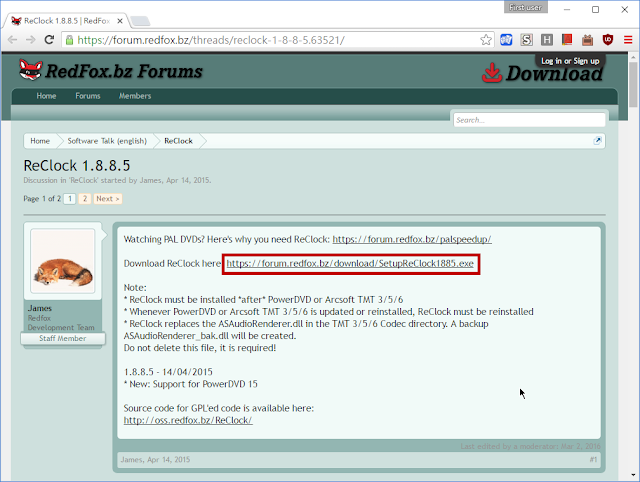640x482 pixels.
Task: Go forward with the browser forward arrow
Action: pyautogui.click(x=31, y=40)
